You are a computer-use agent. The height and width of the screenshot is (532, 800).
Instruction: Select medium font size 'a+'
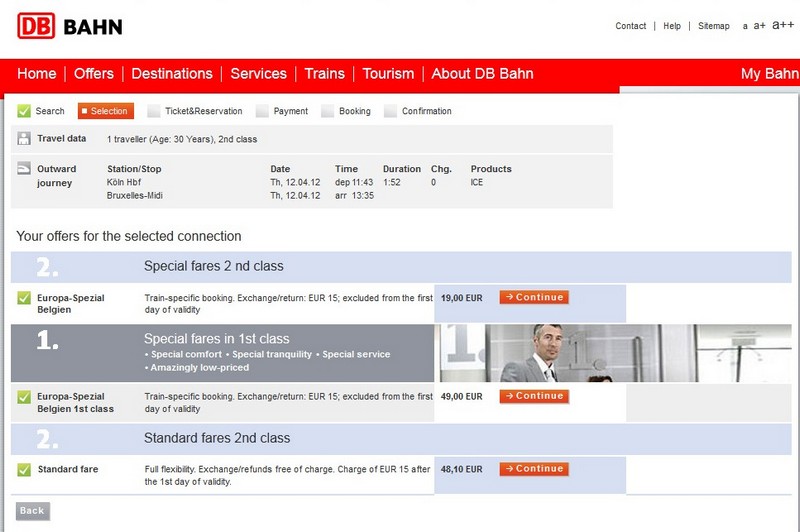(x=759, y=26)
